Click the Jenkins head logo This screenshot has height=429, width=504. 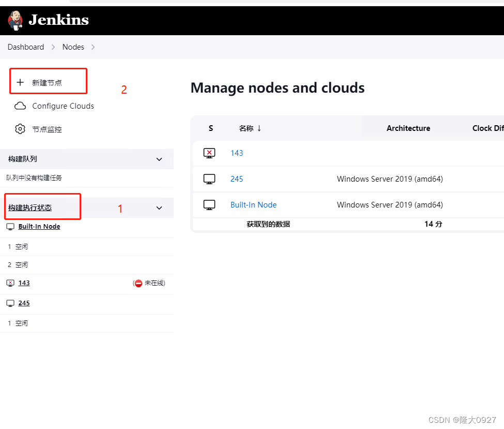coord(14,20)
